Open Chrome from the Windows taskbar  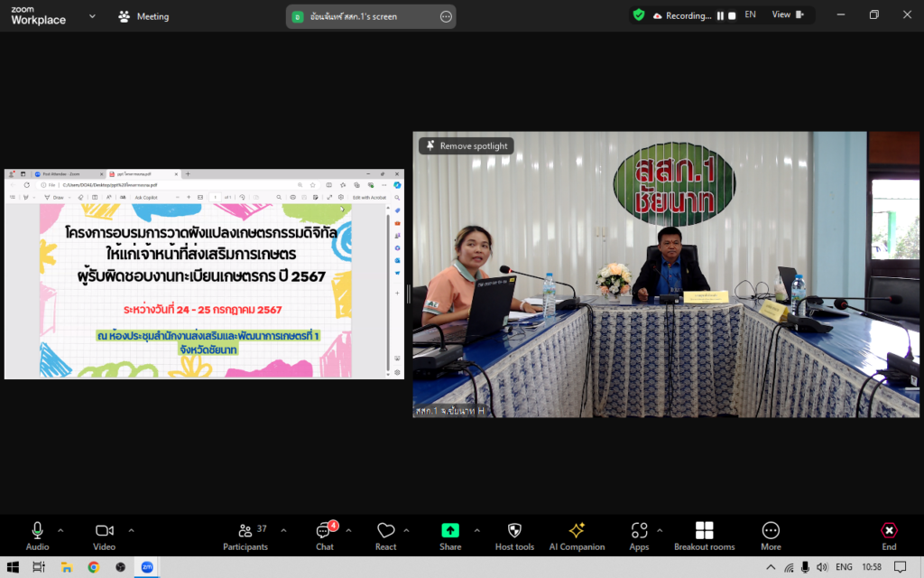(x=93, y=567)
